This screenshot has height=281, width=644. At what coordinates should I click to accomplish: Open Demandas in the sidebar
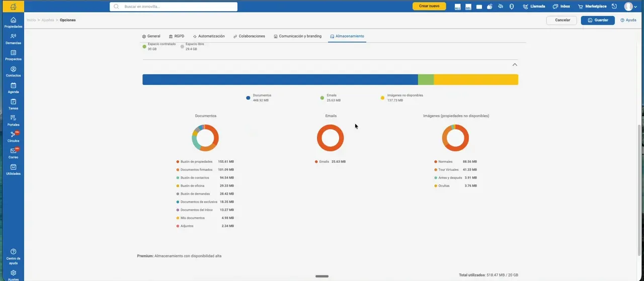coord(13,39)
